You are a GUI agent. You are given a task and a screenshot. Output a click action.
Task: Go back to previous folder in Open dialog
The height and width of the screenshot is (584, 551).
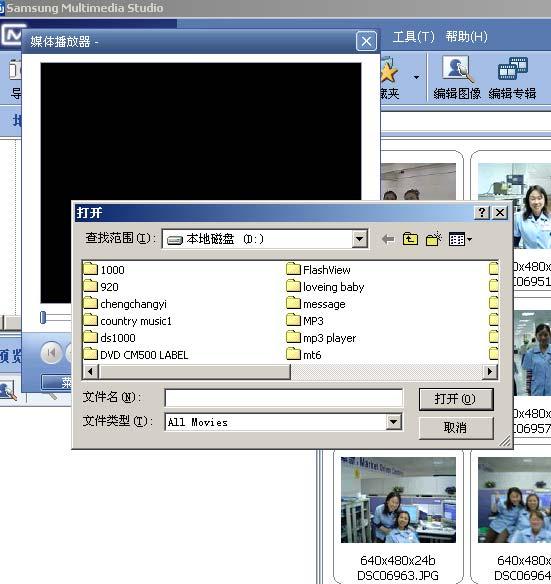point(388,239)
